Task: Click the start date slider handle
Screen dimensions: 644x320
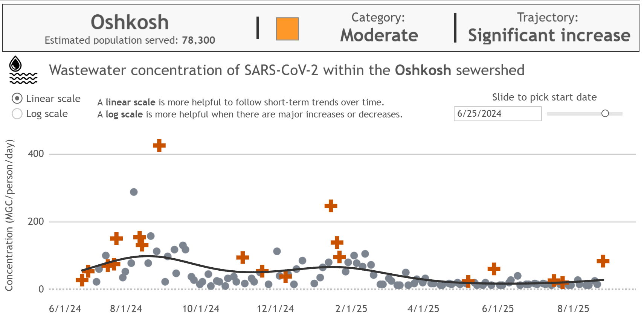Action: click(605, 113)
